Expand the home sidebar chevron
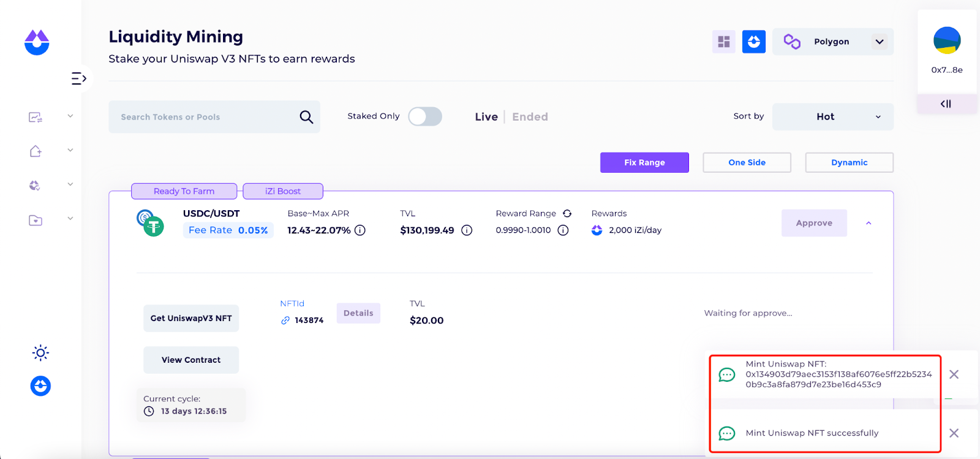The width and height of the screenshot is (980, 459). tap(70, 150)
